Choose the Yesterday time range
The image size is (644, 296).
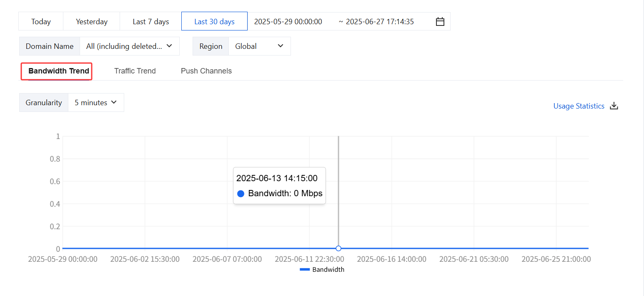click(92, 22)
